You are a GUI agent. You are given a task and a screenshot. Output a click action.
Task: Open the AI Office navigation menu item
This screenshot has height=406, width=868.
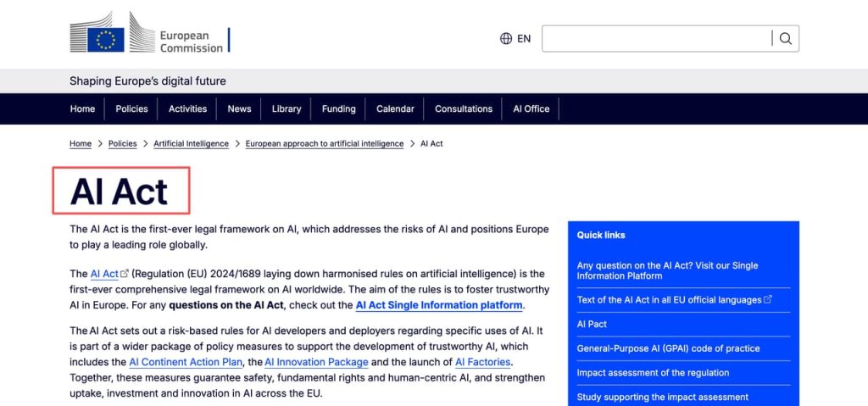pyautogui.click(x=531, y=108)
